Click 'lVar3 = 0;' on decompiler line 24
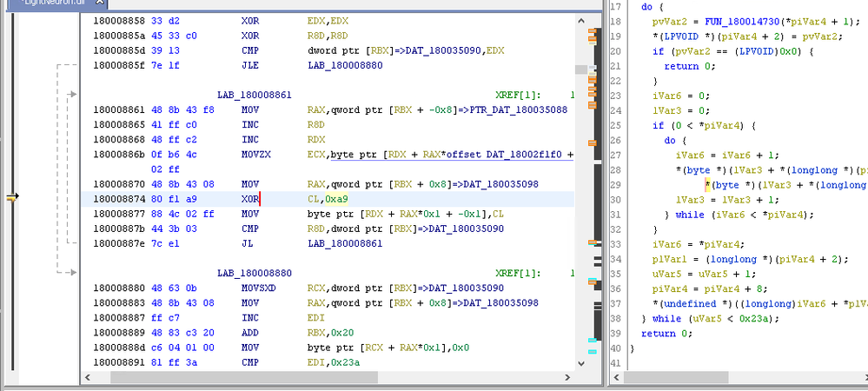 click(681, 110)
